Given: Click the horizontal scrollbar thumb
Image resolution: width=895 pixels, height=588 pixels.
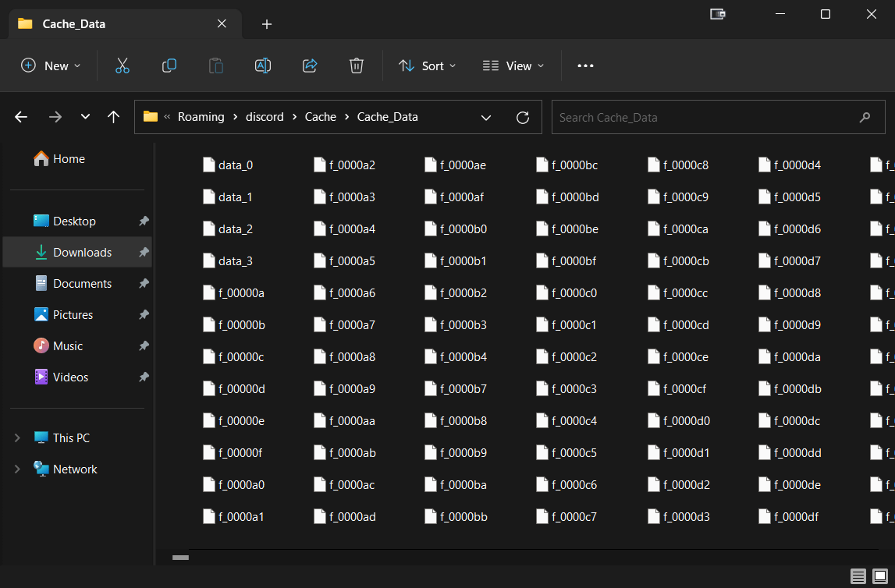Looking at the screenshot, I should pos(180,558).
